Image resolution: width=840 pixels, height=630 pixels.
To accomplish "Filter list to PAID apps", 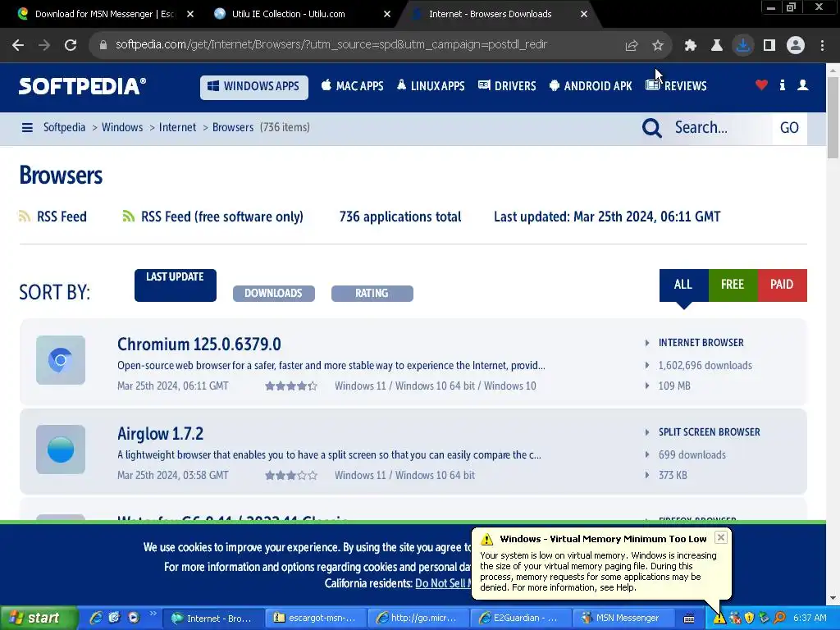I will pos(782,285).
